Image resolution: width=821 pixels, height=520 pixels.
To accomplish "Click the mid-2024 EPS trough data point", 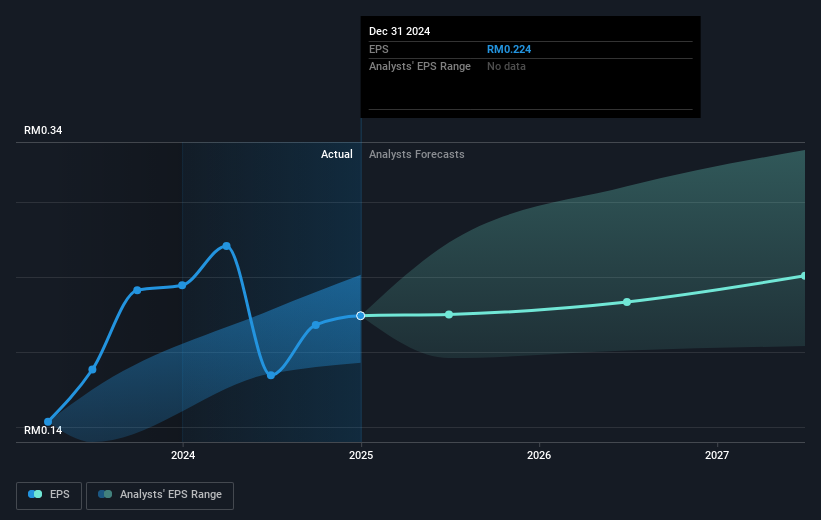I will (x=271, y=375).
